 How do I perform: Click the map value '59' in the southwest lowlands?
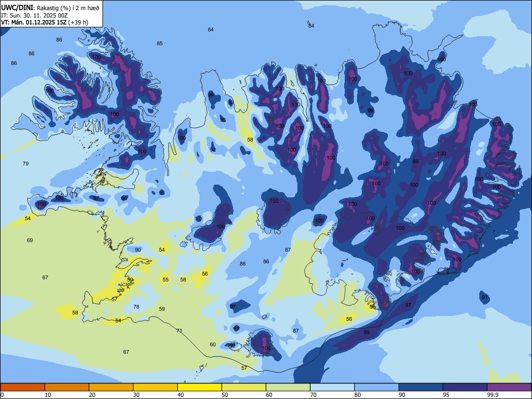[x=162, y=309]
